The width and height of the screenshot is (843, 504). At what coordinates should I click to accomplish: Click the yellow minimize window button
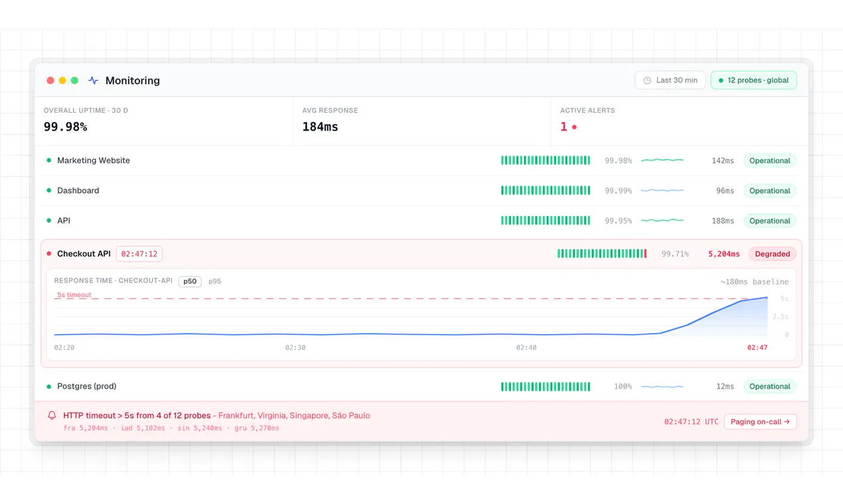pyautogui.click(x=62, y=80)
